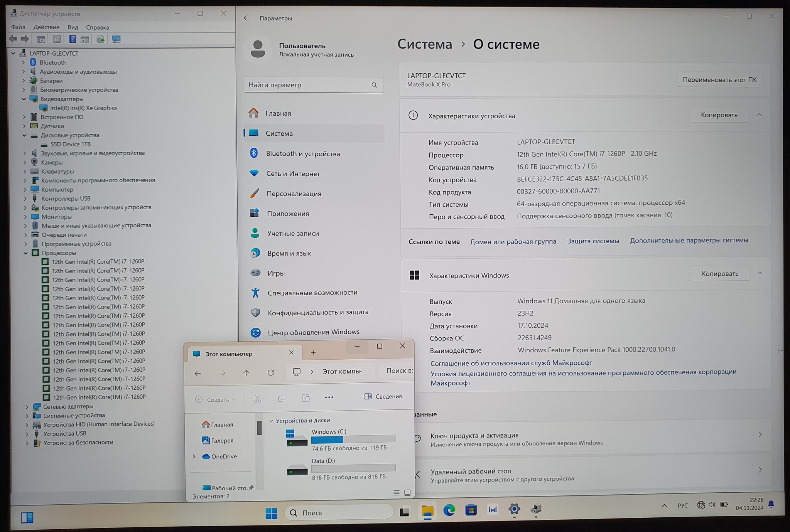The image size is (790, 532).
Task: Click the up arrow in File Explorer navigation
Action: tap(246, 373)
